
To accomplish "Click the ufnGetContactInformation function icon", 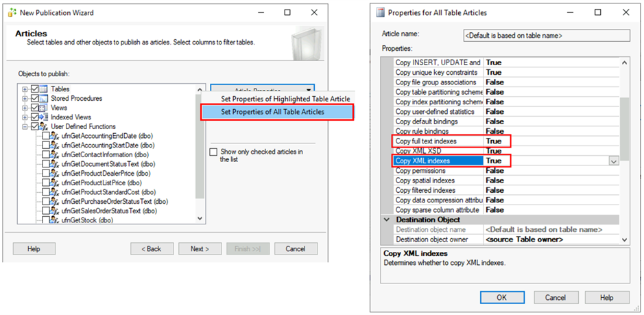I will tap(55, 155).
